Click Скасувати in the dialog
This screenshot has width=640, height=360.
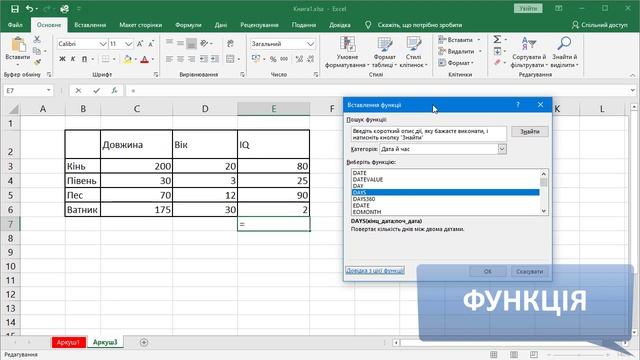tap(529, 271)
